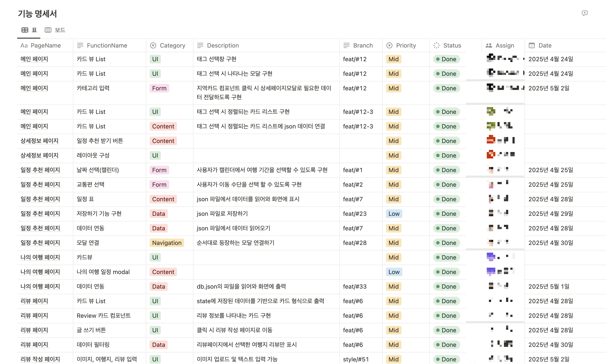Screen dimensions: 615x364
Task: Click the Status column spinner icon
Action: pos(436,45)
